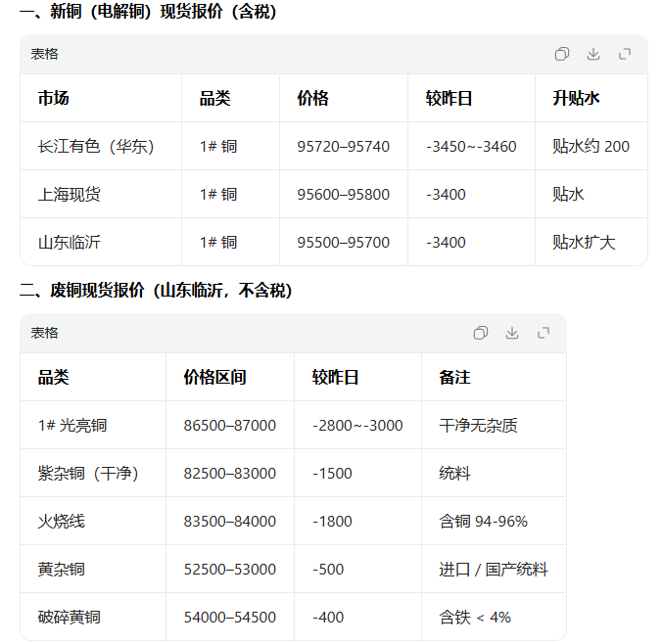Select the 1# 光亮铜 row label
Image resolution: width=662 pixels, height=644 pixels.
point(72,426)
